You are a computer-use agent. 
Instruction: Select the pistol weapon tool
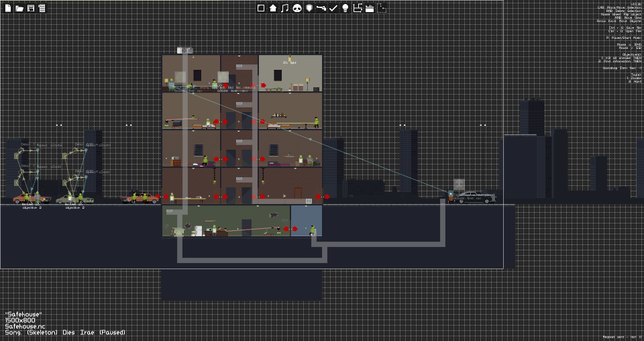point(321,8)
